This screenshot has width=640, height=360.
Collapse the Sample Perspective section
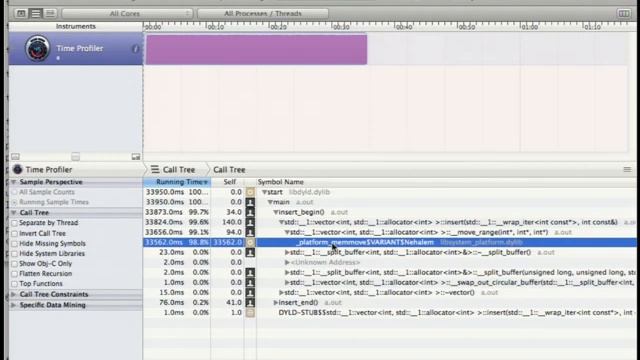pyautogui.click(x=13, y=182)
